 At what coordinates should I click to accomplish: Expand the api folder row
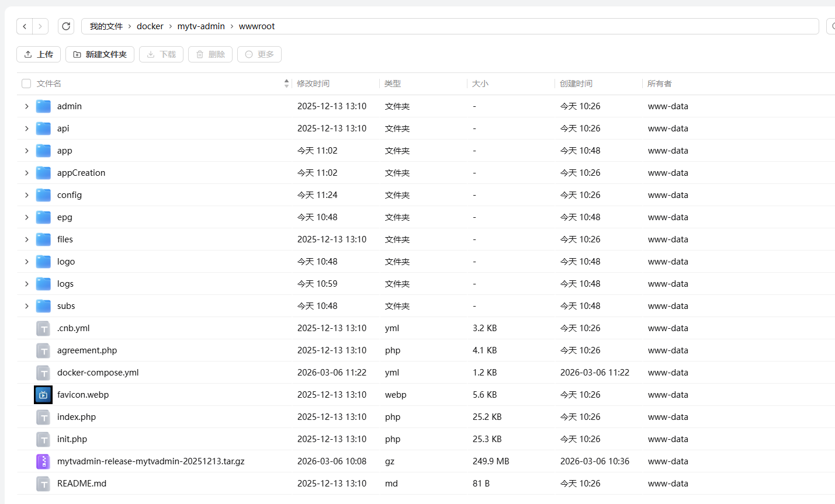coord(26,128)
